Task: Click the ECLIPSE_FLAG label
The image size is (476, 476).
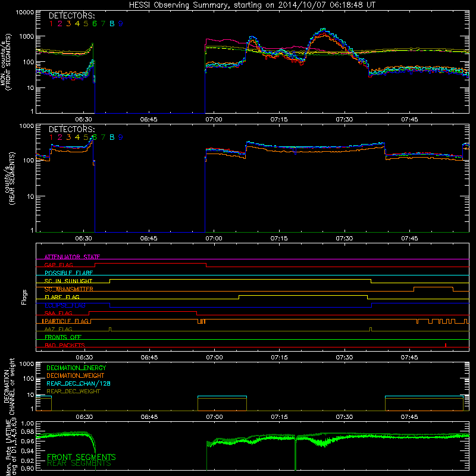Action: [x=65, y=305]
